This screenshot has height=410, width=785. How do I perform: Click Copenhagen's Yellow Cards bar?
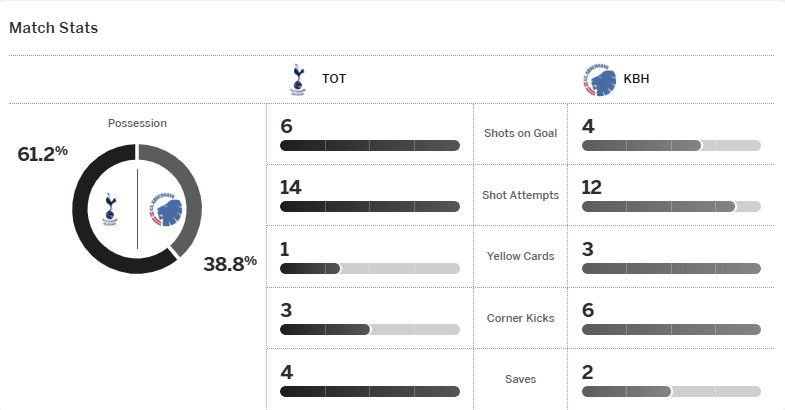click(671, 268)
